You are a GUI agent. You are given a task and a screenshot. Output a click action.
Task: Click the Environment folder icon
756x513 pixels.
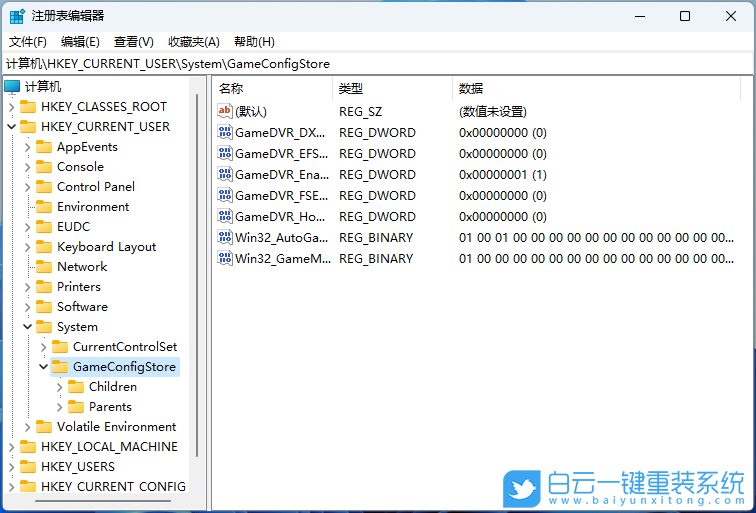pyautogui.click(x=44, y=207)
